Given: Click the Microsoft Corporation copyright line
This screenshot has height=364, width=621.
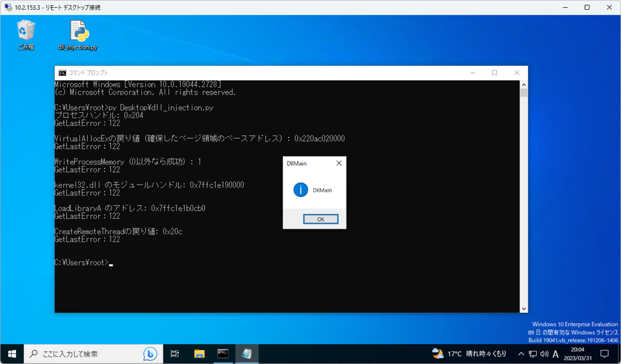Looking at the screenshot, I should tap(145, 92).
